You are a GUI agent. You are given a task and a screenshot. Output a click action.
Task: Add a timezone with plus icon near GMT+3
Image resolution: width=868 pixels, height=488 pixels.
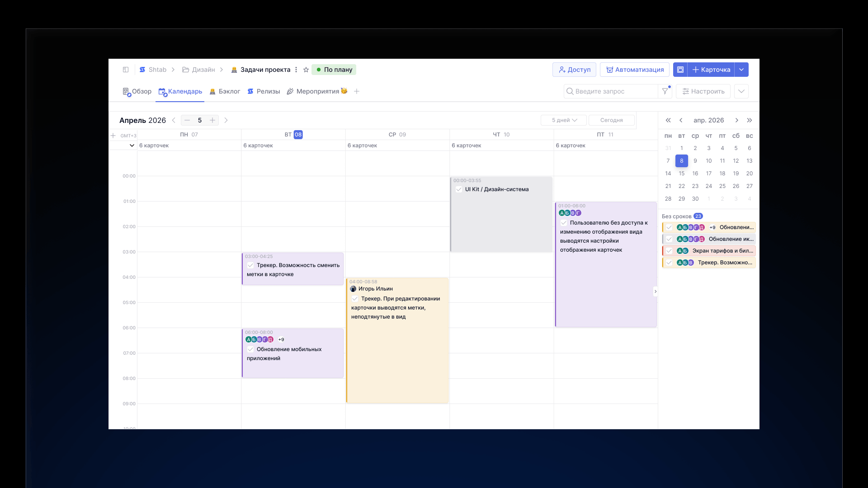(x=113, y=136)
